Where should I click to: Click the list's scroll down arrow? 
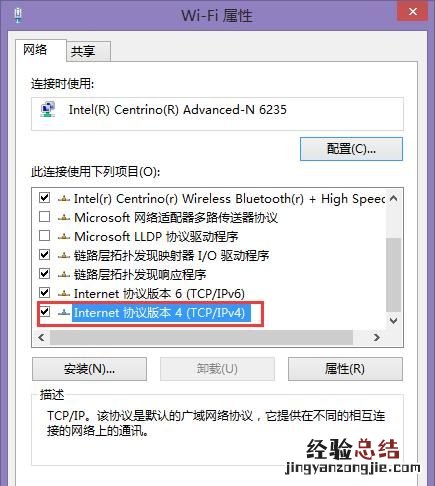click(394, 321)
